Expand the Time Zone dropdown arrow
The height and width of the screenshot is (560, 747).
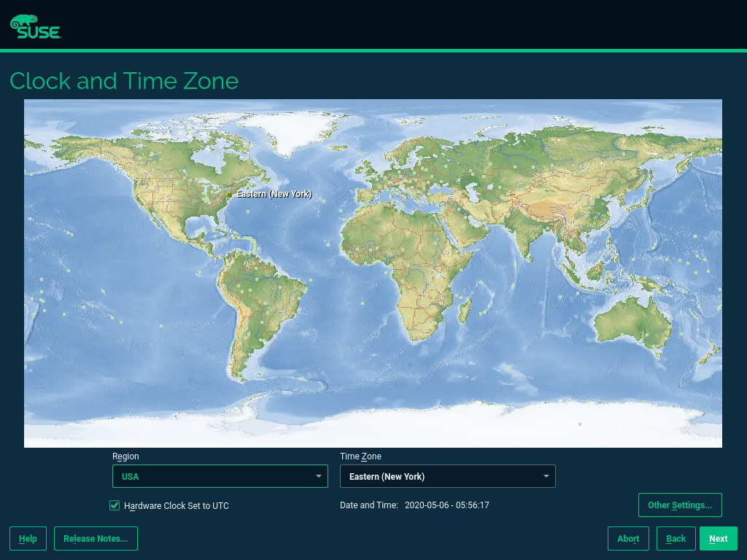[546, 476]
